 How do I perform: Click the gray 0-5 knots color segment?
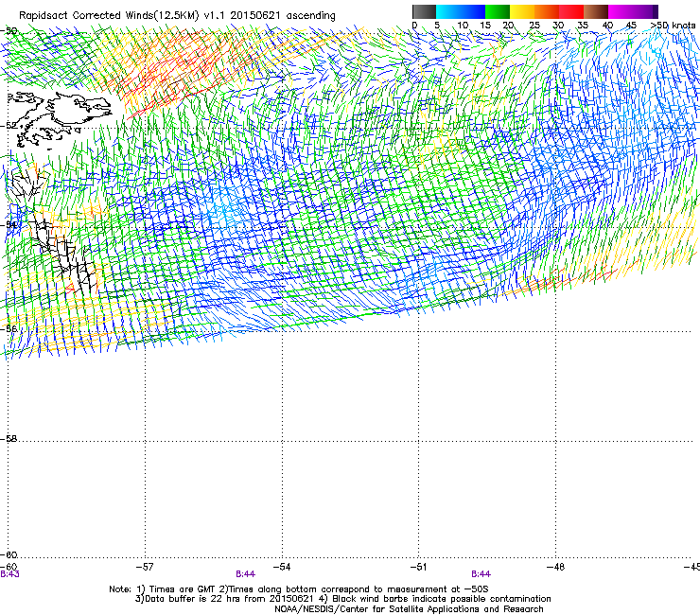(x=424, y=11)
